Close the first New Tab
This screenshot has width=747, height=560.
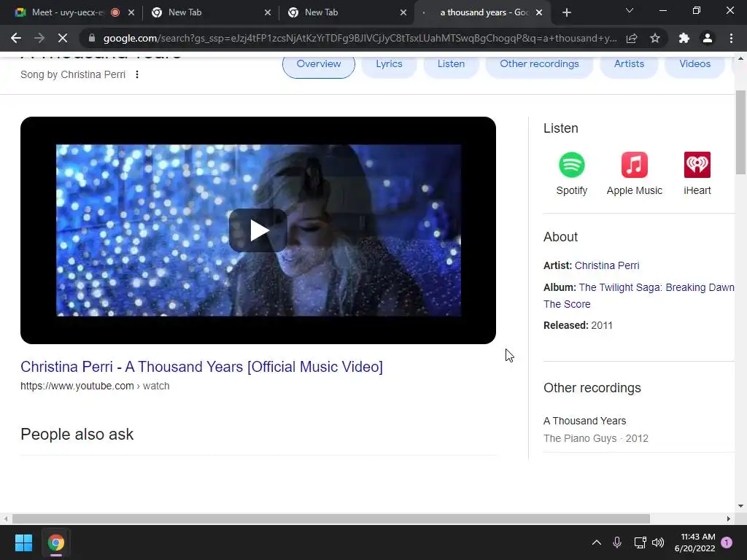pos(268,12)
